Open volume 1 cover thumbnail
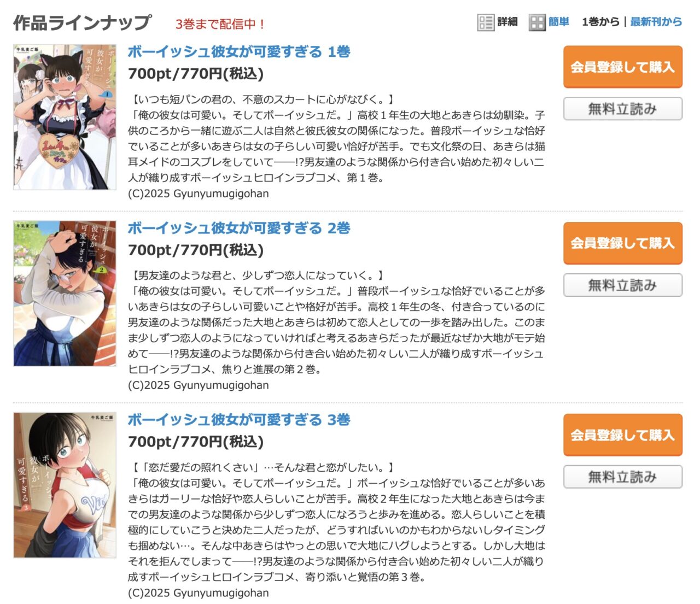The height and width of the screenshot is (604, 700). click(65, 117)
